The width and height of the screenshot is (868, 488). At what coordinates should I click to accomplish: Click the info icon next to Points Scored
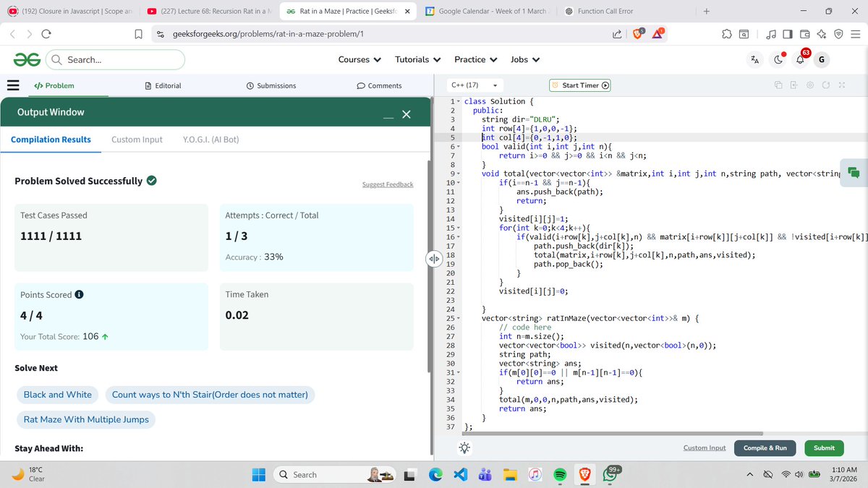pyautogui.click(x=79, y=295)
